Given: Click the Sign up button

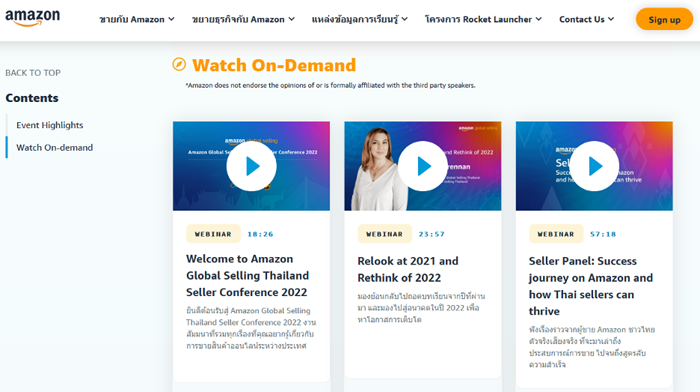Looking at the screenshot, I should pyautogui.click(x=664, y=19).
